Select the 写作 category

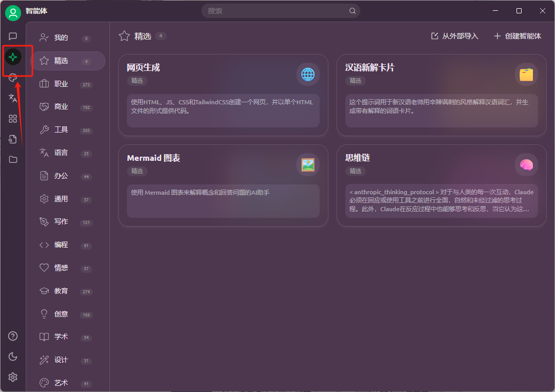(68, 222)
